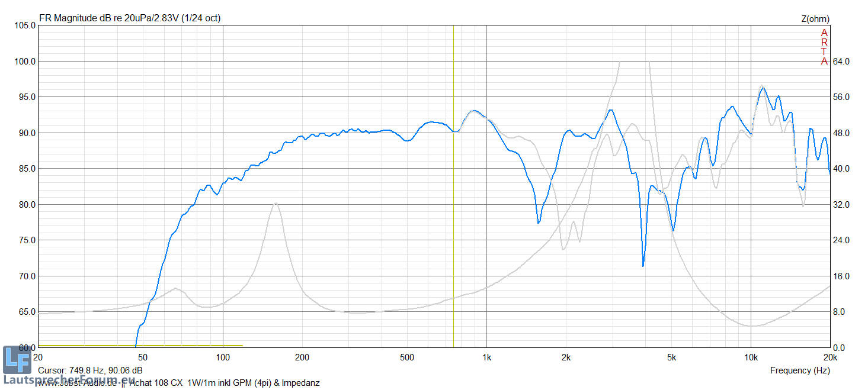Click the Z(ohm) axis label

click(815, 19)
